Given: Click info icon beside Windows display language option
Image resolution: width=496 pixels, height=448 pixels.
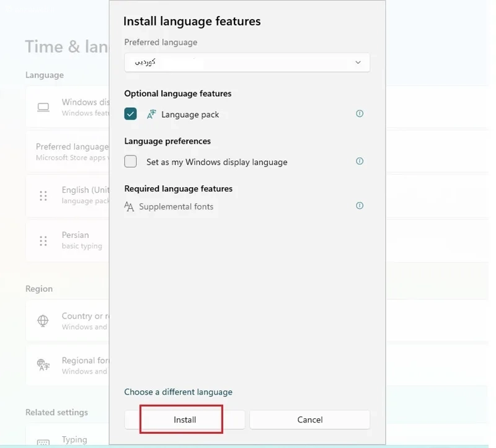Looking at the screenshot, I should [x=360, y=161].
